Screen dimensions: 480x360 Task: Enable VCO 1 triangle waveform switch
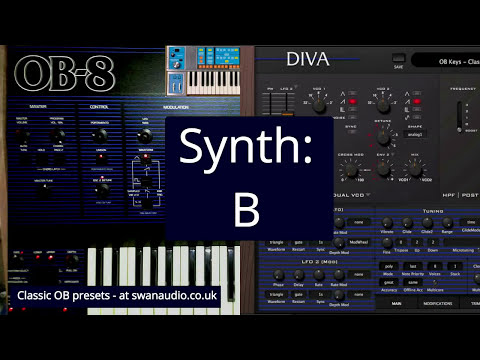pyautogui.click(x=352, y=93)
